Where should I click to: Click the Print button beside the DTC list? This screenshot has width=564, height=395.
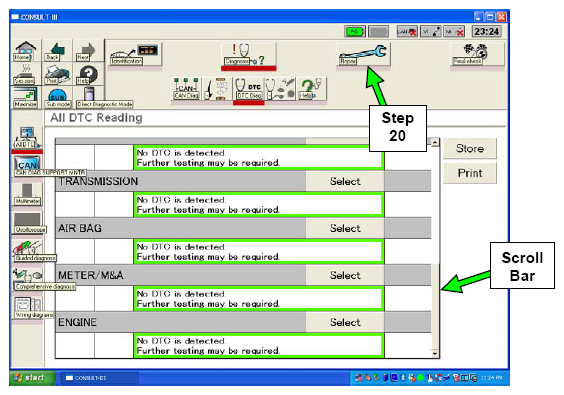pyautogui.click(x=470, y=173)
